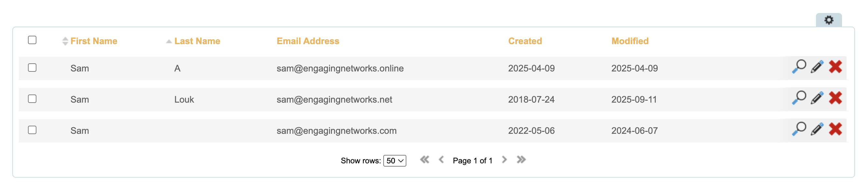Sort by First Name column
This screenshot has height=189, width=868.
[x=93, y=41]
